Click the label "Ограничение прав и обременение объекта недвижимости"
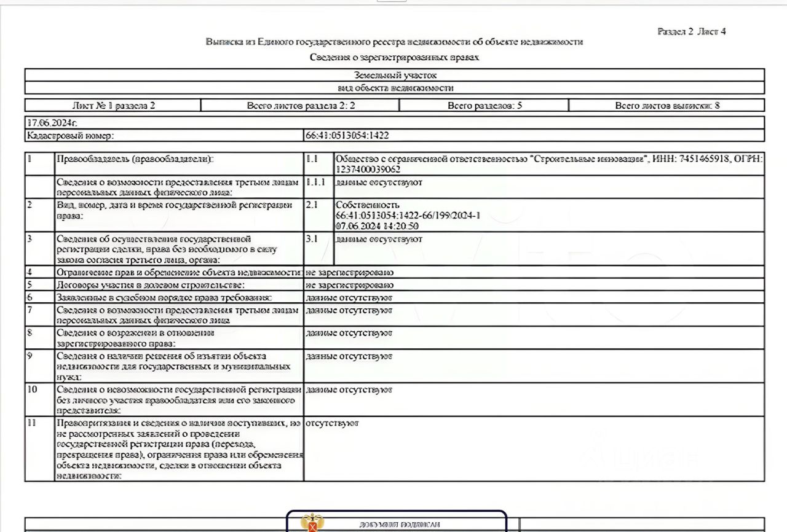Image resolution: width=787 pixels, height=532 pixels. pos(179,272)
